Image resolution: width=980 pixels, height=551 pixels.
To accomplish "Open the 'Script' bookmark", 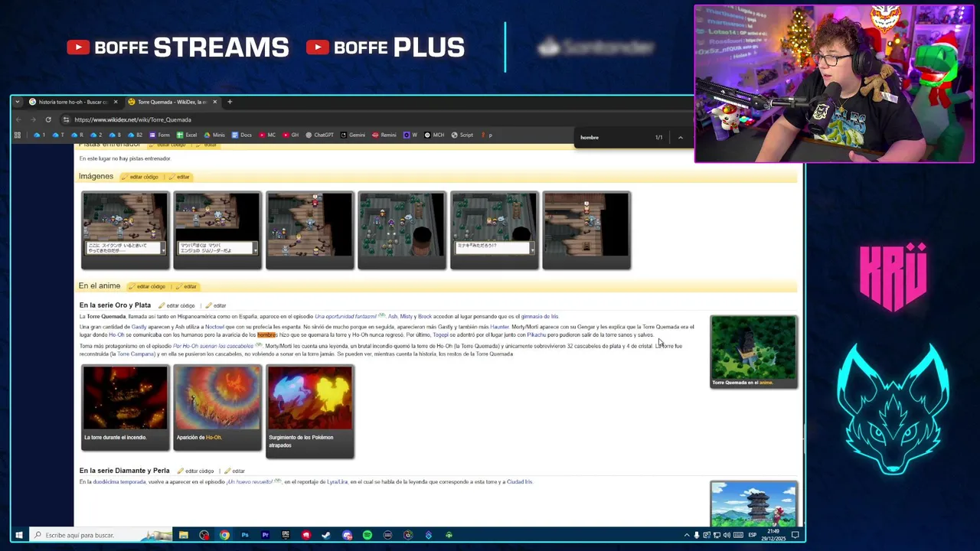I will pyautogui.click(x=462, y=135).
